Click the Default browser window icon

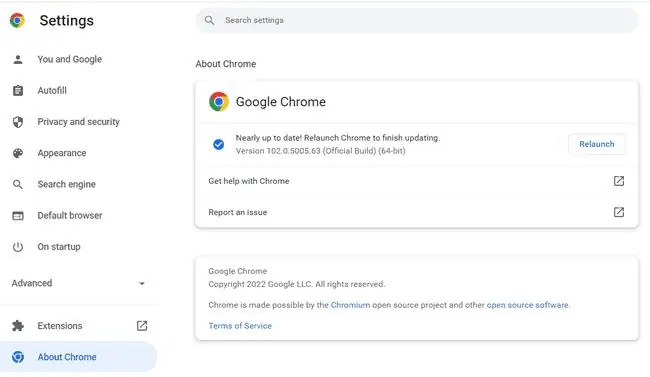click(x=18, y=216)
